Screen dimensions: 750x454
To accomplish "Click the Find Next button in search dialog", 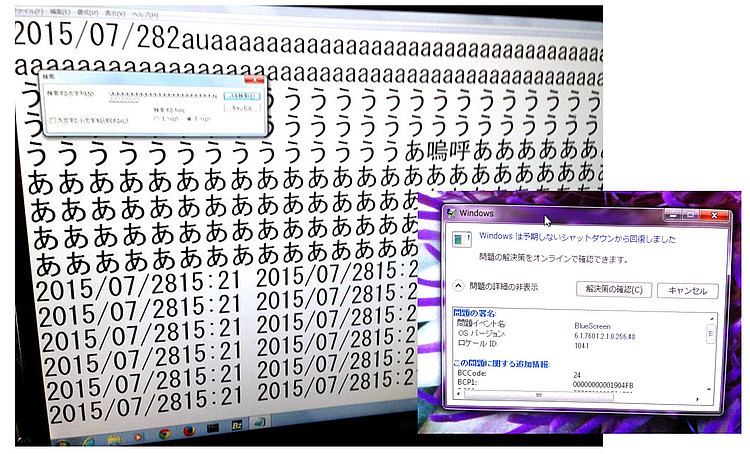I will click(x=243, y=94).
